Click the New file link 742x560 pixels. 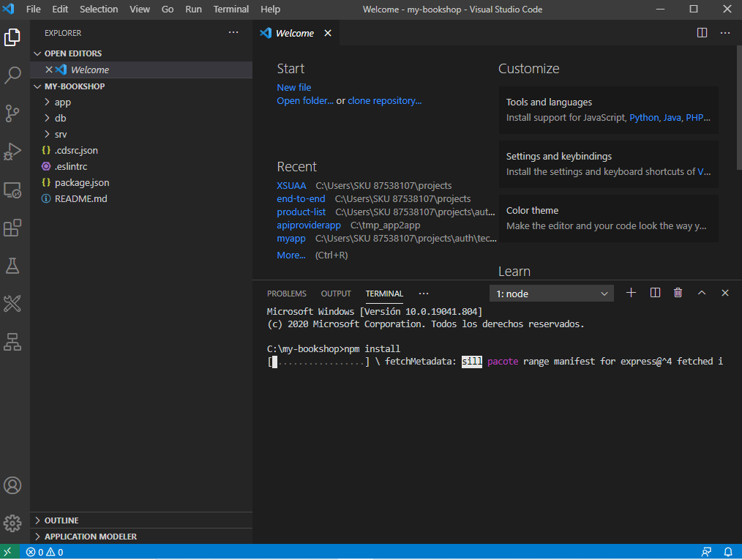[293, 87]
